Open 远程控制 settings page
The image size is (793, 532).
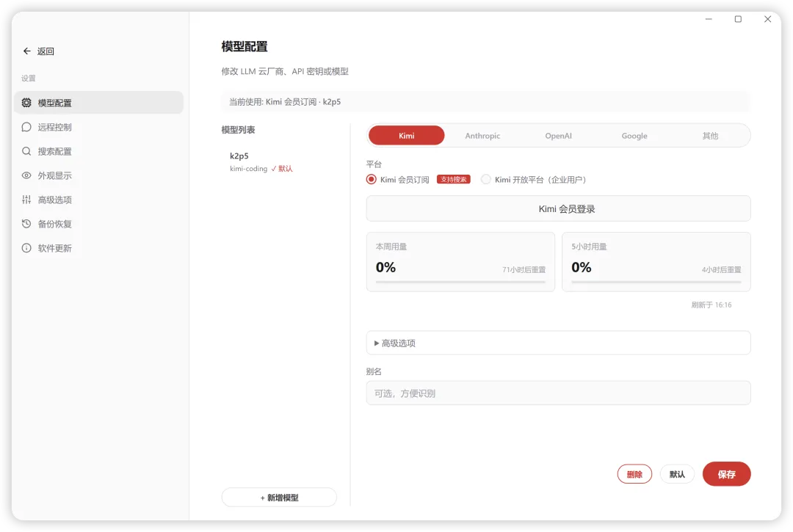99,127
